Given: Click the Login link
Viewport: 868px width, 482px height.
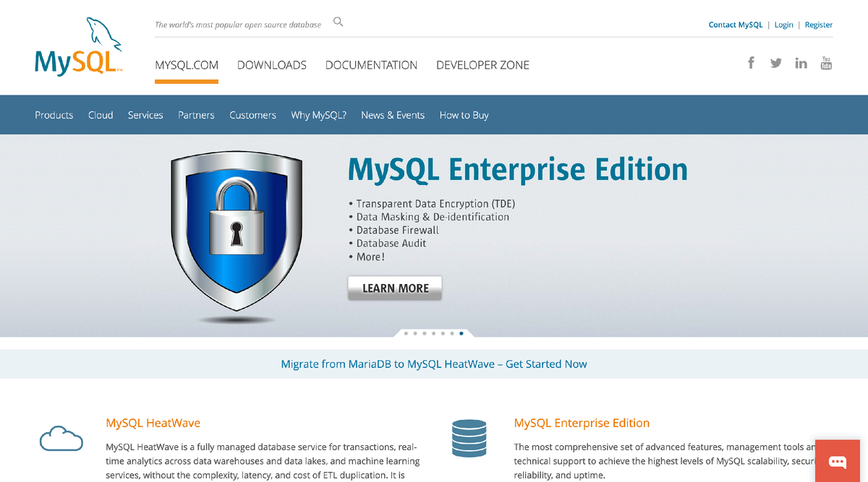Looking at the screenshot, I should pos(784,25).
